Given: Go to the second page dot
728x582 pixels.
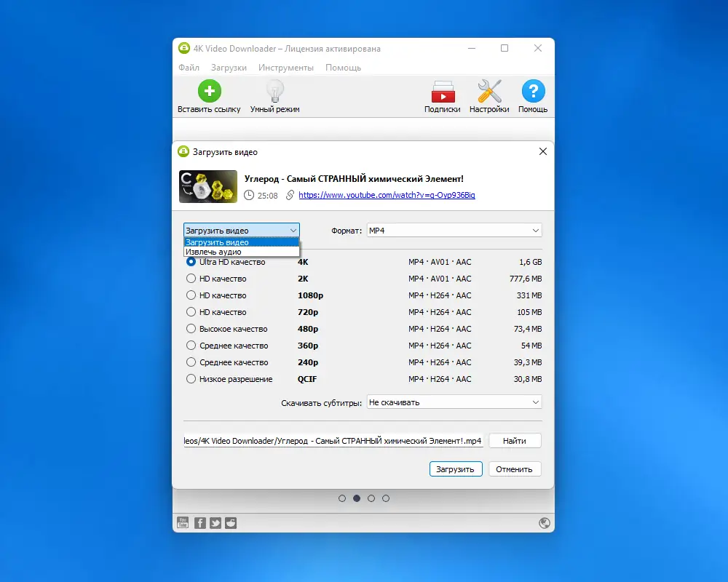Looking at the screenshot, I should 357,498.
